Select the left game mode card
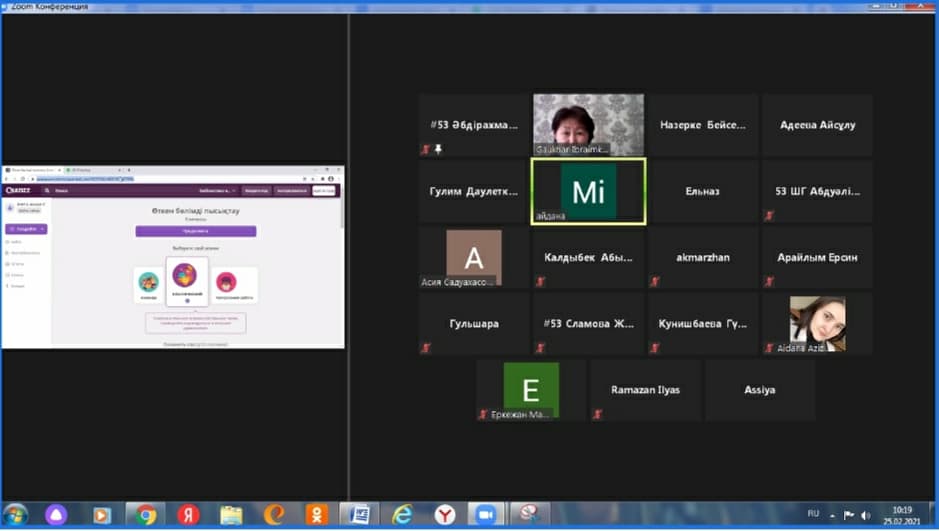939x531 pixels. point(148,284)
